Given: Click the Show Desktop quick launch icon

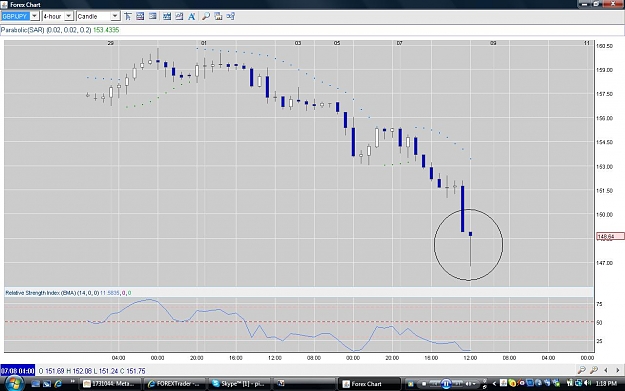Looking at the screenshot, I should [x=35, y=384].
